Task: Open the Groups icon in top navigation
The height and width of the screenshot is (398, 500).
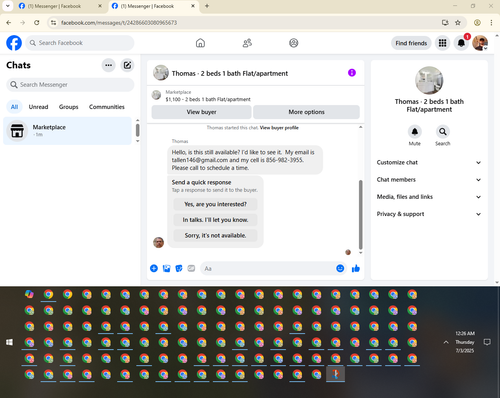Action: pyautogui.click(x=294, y=43)
